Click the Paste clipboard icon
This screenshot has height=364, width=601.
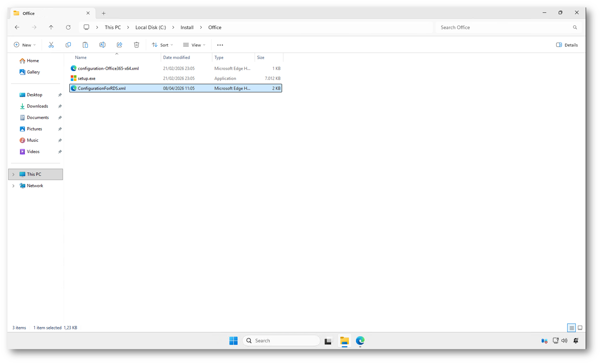(x=85, y=45)
